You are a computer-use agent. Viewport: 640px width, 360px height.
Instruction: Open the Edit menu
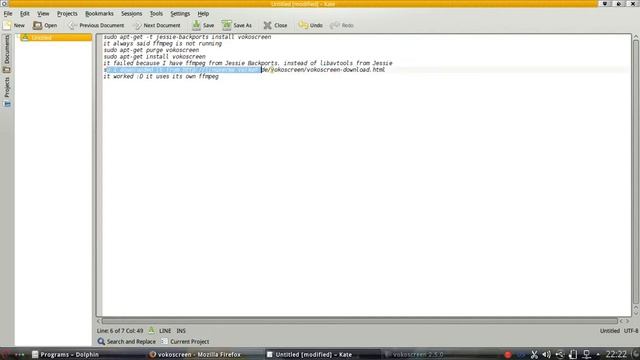[x=24, y=13]
